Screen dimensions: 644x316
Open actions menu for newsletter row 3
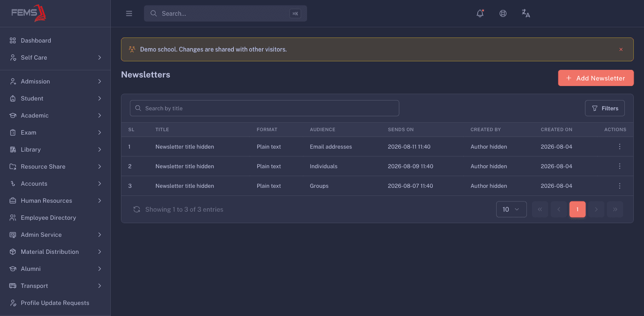(x=619, y=186)
